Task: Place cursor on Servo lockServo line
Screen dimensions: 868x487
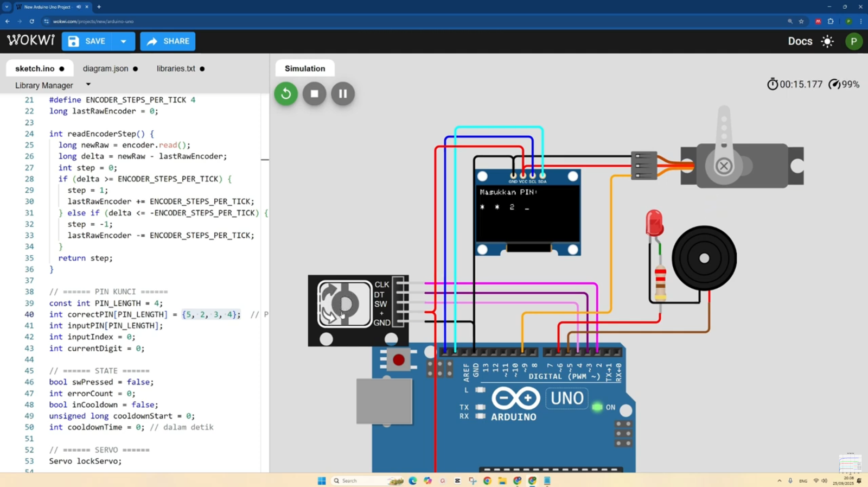Action: 85,461
